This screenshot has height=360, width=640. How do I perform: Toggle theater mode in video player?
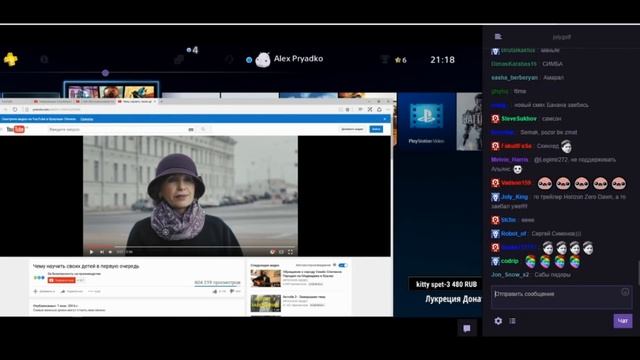point(281,252)
